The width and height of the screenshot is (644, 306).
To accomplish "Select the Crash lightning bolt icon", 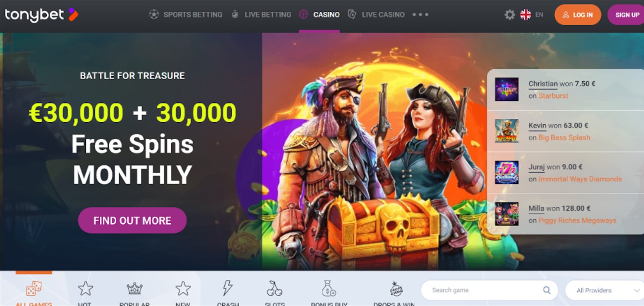I will click(x=228, y=288).
